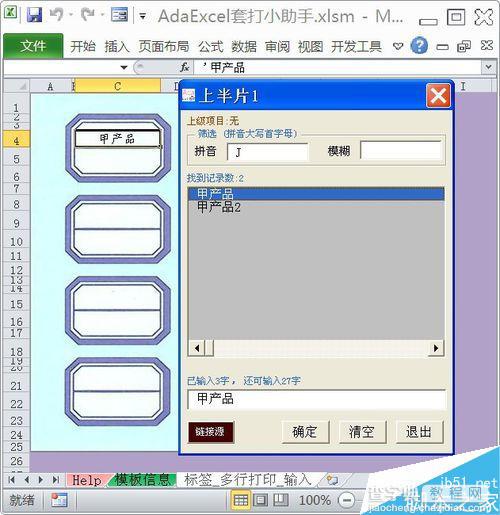
Task: Switch to the 视图 ribbon tab
Action: click(x=310, y=46)
